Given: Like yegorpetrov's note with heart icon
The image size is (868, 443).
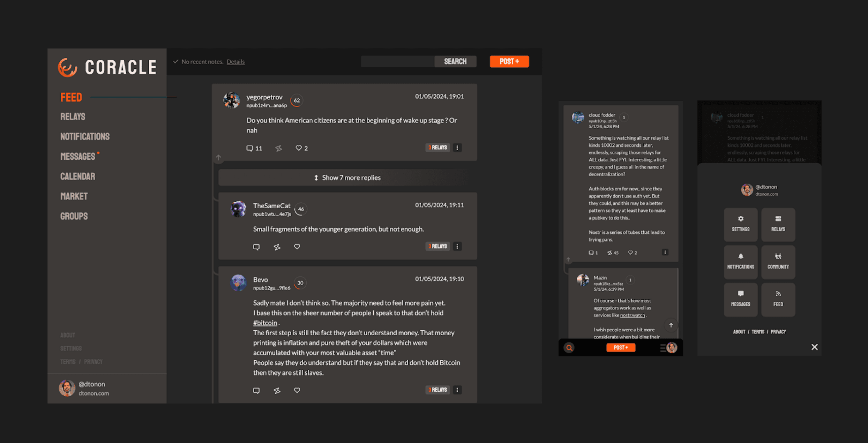Looking at the screenshot, I should [x=299, y=148].
